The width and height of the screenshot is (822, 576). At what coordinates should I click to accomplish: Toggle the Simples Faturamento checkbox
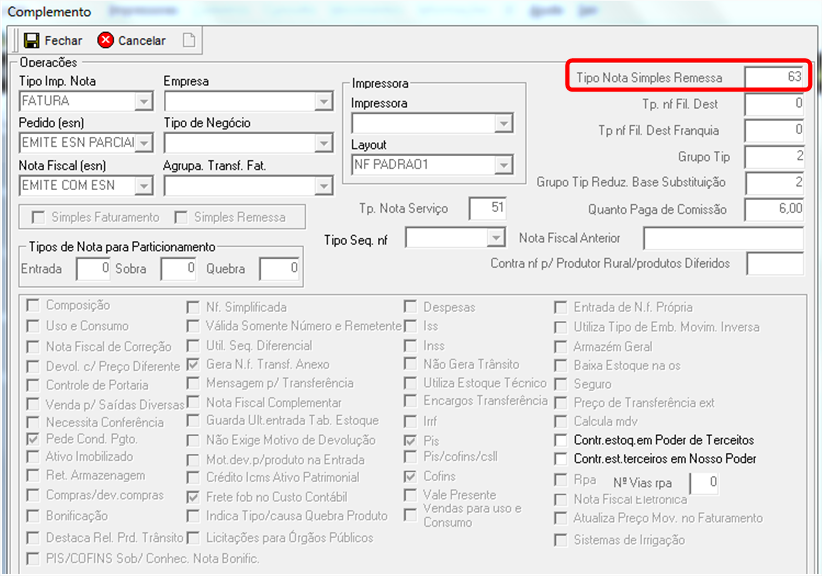(38, 217)
